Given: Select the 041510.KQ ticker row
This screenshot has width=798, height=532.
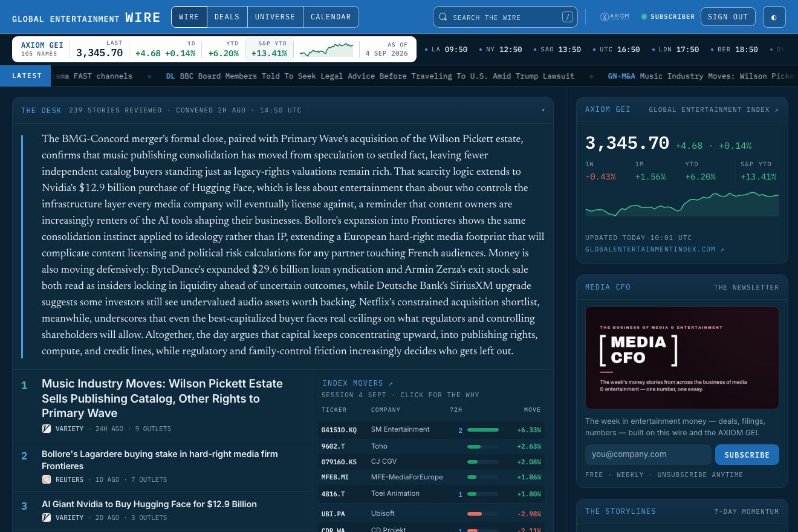Looking at the screenshot, I should pos(432,430).
